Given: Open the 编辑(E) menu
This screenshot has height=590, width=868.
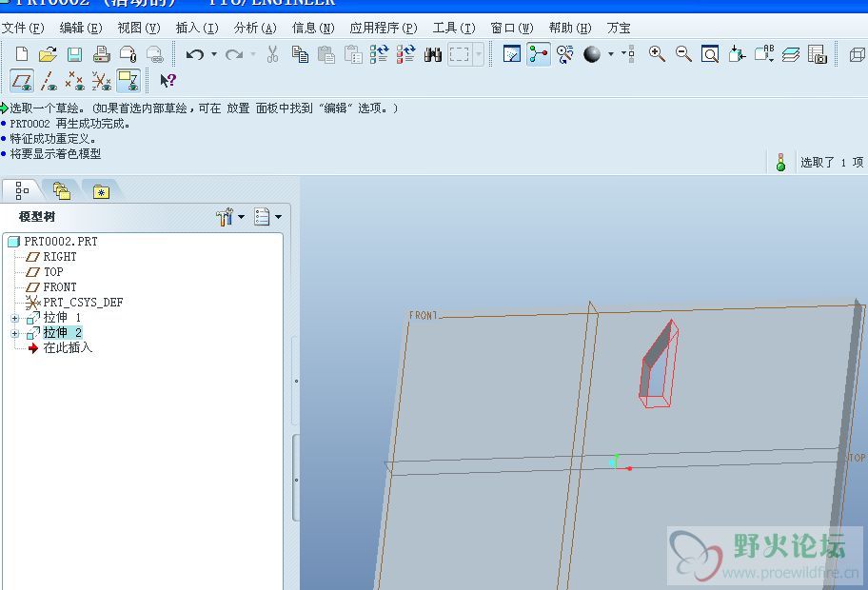Looking at the screenshot, I should tap(81, 28).
